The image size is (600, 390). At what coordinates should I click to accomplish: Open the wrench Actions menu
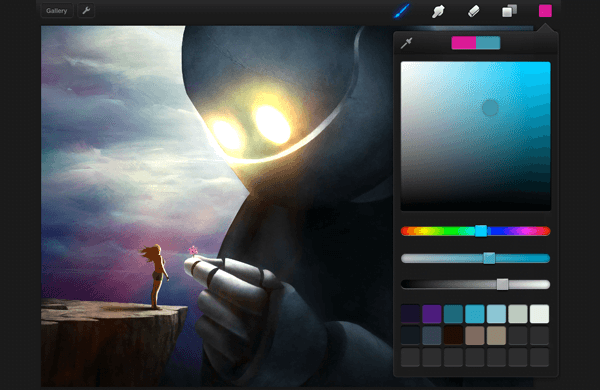(x=86, y=11)
